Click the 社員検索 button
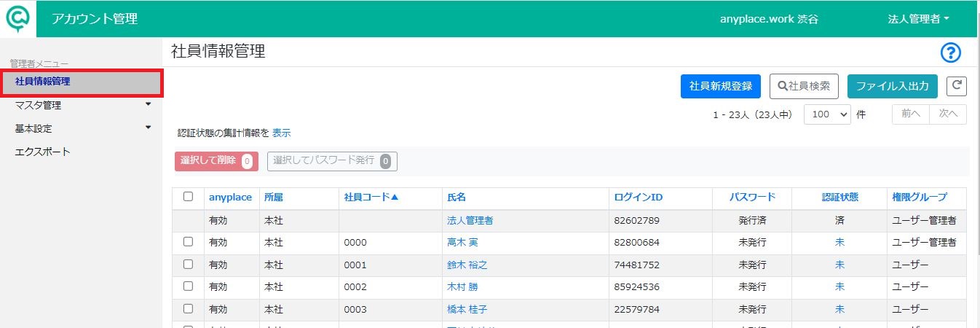The width and height of the screenshot is (980, 328). point(805,86)
